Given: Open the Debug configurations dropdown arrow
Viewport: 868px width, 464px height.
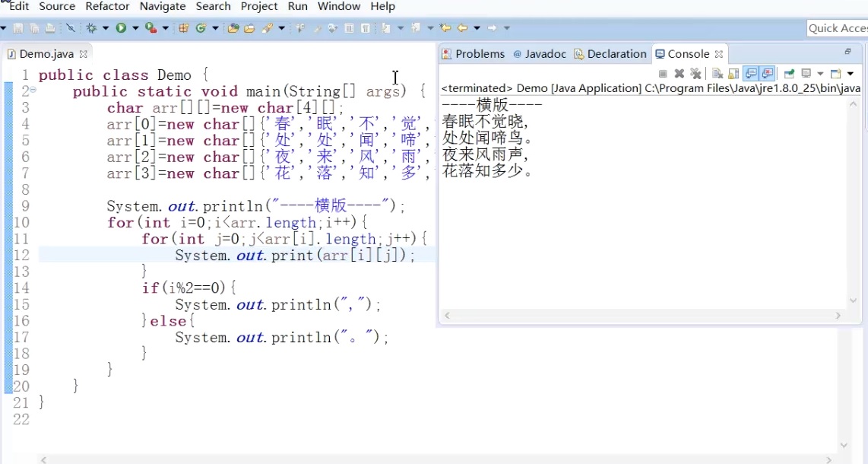Looking at the screenshot, I should tap(105, 28).
